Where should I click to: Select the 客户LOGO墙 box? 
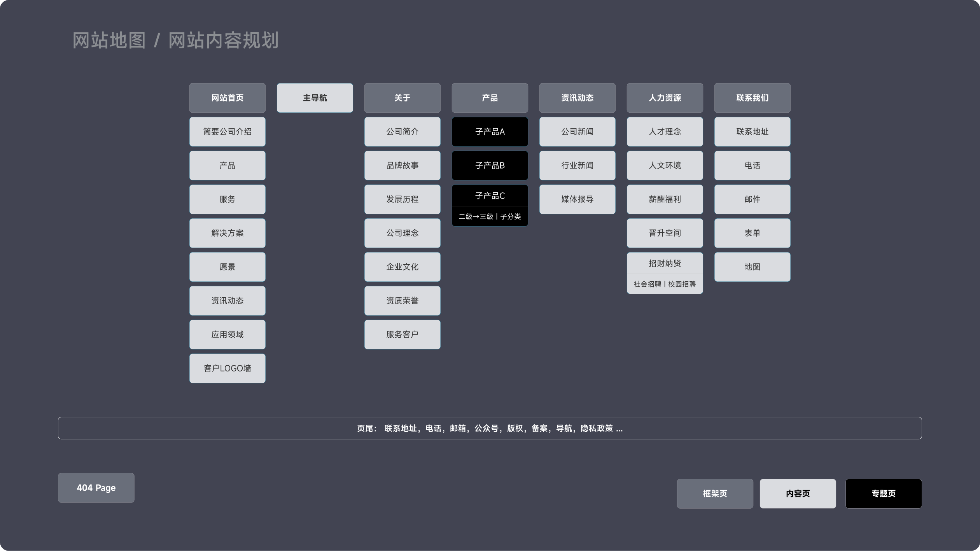point(227,368)
